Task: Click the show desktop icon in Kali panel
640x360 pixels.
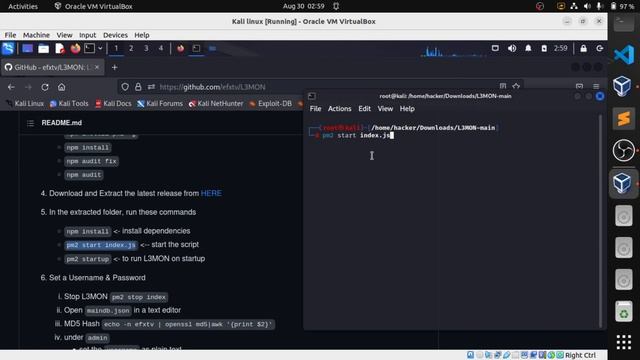Action: 27,49
